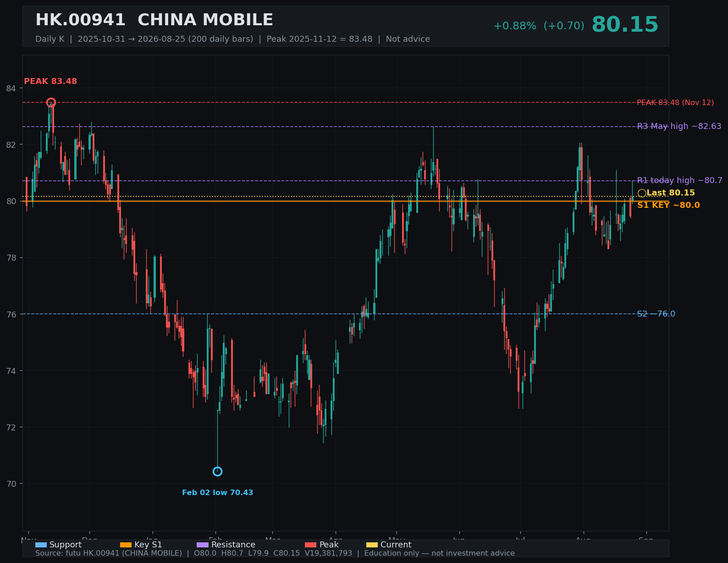The height and width of the screenshot is (563, 728).
Task: Click the 'Source: futu HK.00941' footer text
Action: click(275, 553)
